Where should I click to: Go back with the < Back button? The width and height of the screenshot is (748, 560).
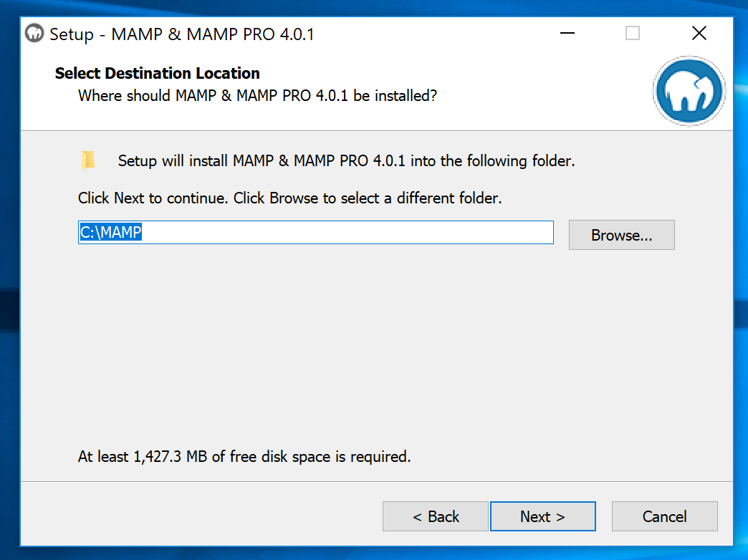[435, 516]
